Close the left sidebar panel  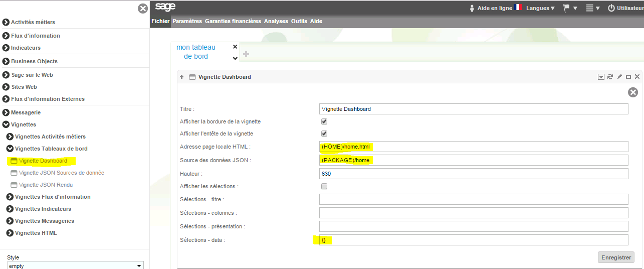(143, 8)
